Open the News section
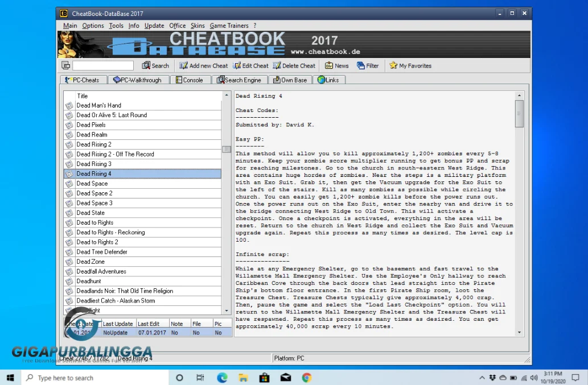The image size is (588, 385). 337,65
